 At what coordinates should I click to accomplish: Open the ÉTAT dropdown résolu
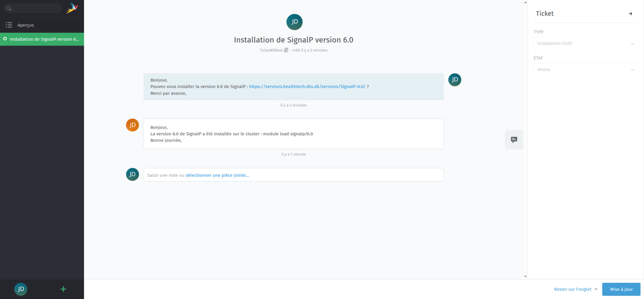click(586, 69)
